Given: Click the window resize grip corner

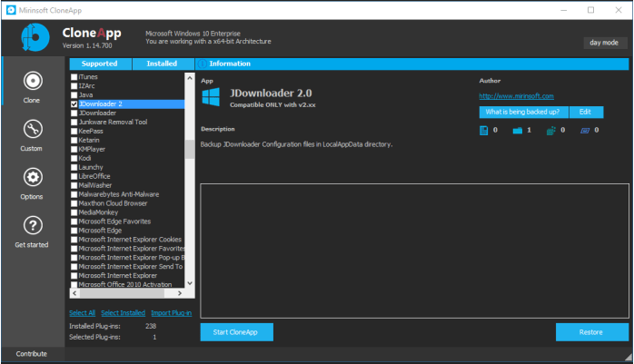Looking at the screenshot, I should coord(629,357).
